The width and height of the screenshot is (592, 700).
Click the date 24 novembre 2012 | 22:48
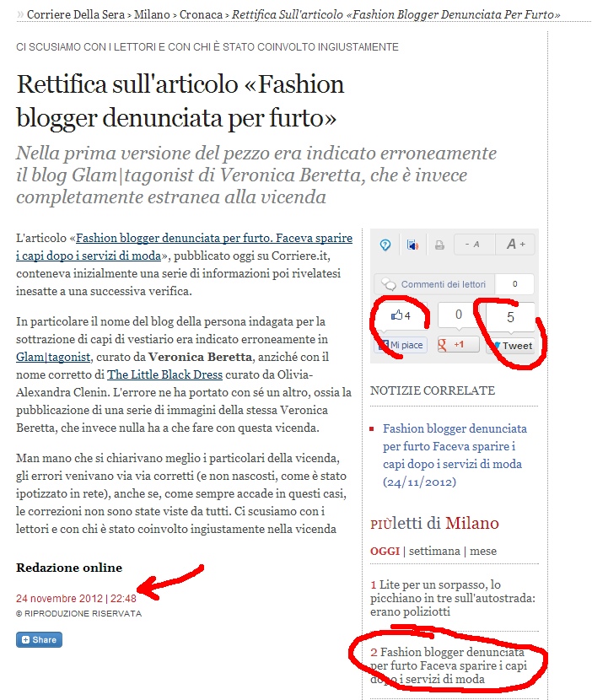(x=76, y=598)
